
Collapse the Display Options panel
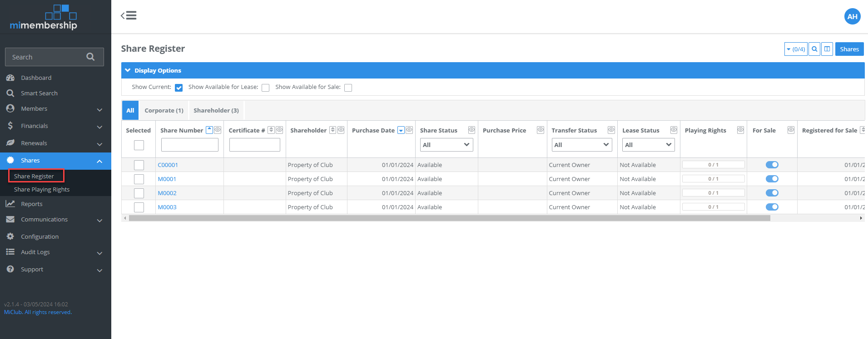(x=493, y=70)
